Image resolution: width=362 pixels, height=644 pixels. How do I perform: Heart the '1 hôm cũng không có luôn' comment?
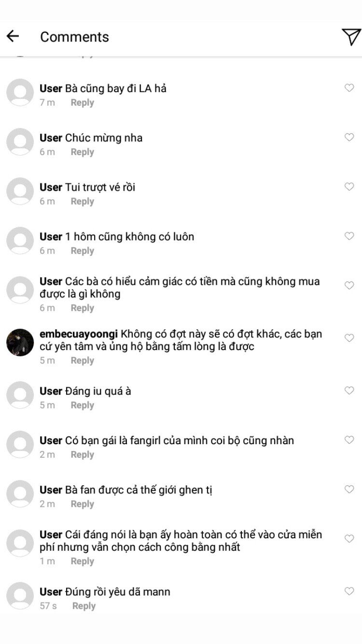349,236
